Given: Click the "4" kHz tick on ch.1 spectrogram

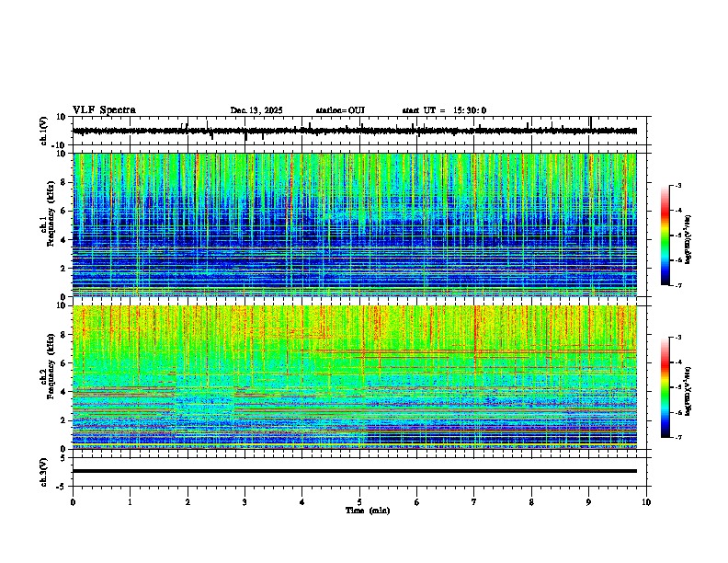Looking at the screenshot, I should (64, 240).
